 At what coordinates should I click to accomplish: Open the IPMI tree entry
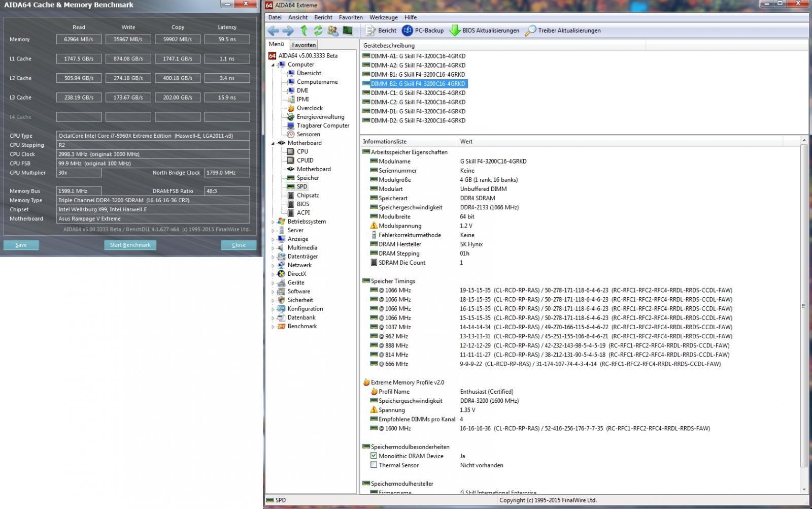click(x=298, y=100)
